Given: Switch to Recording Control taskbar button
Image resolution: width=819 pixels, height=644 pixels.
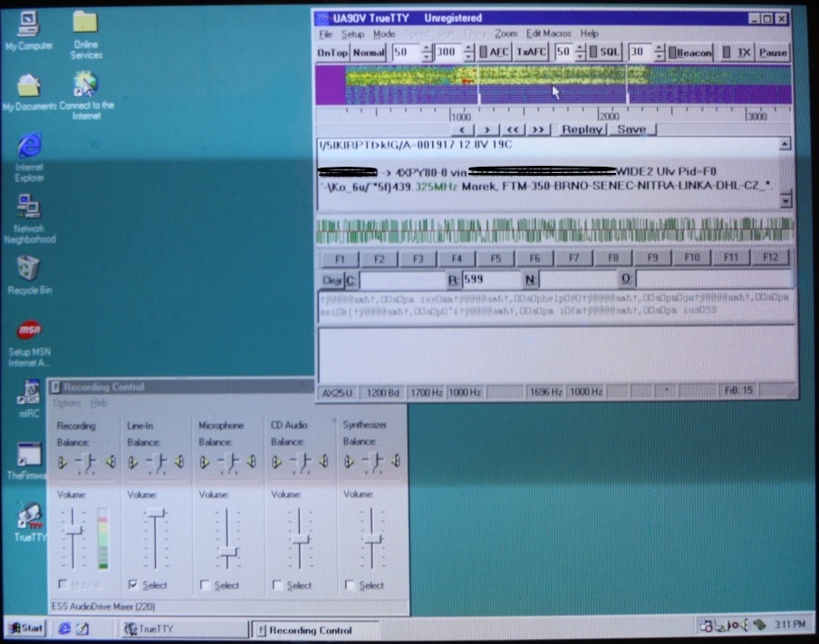Looking at the screenshot, I should [x=314, y=630].
